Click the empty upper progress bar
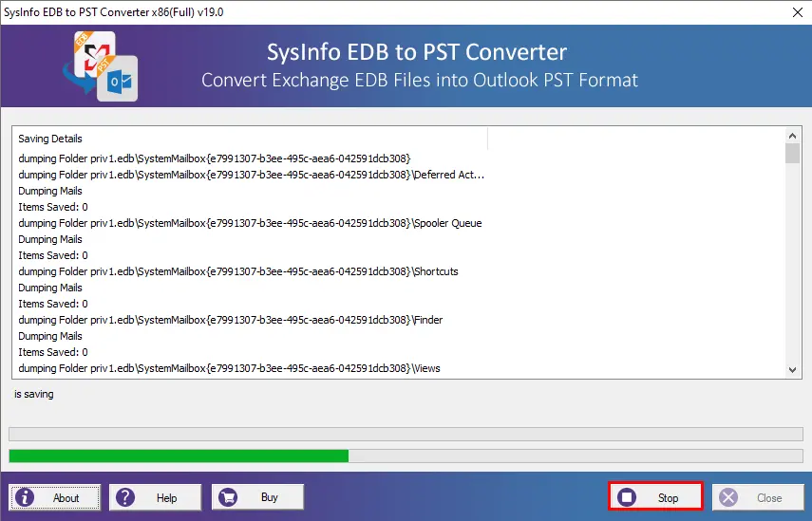 pos(406,434)
